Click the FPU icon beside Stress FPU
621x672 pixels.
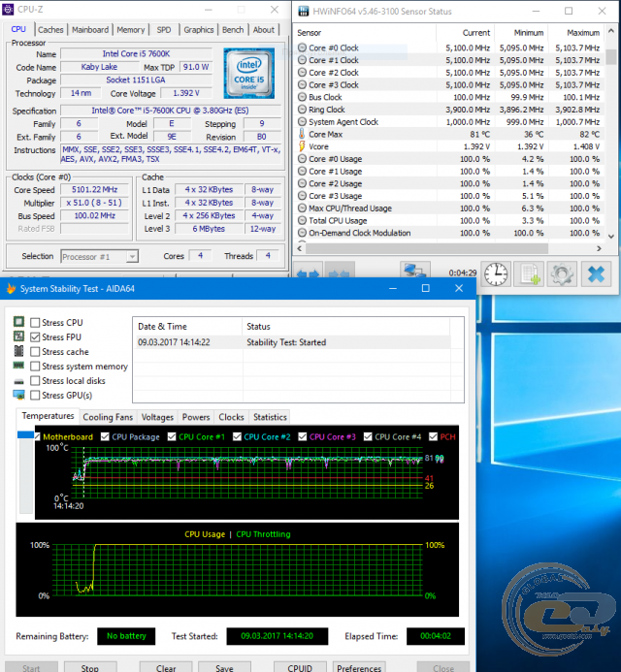18,336
